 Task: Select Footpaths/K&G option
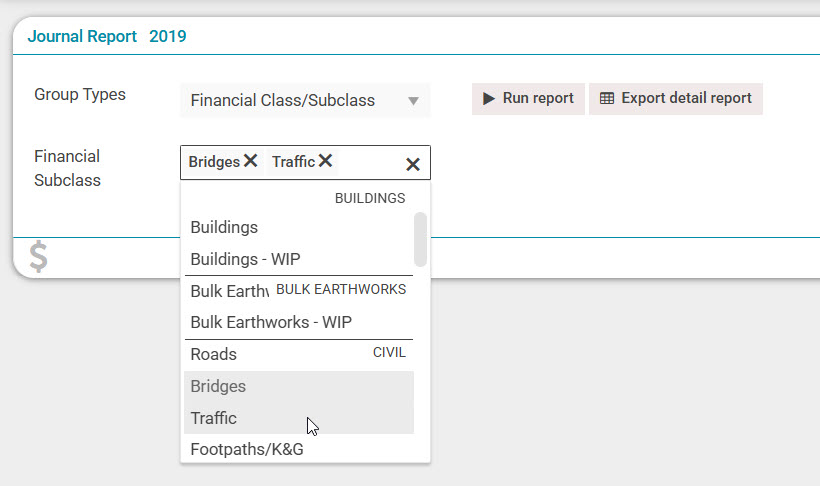246,449
